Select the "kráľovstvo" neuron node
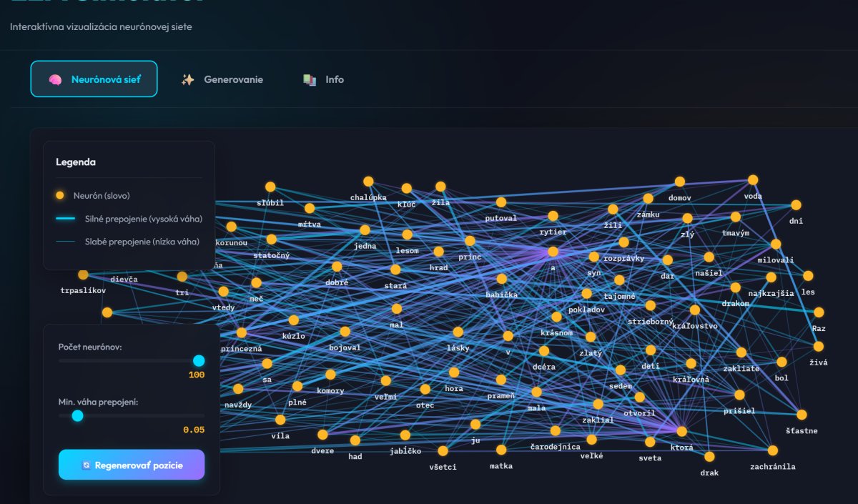Image resolution: width=858 pixels, height=504 pixels. 695,310
